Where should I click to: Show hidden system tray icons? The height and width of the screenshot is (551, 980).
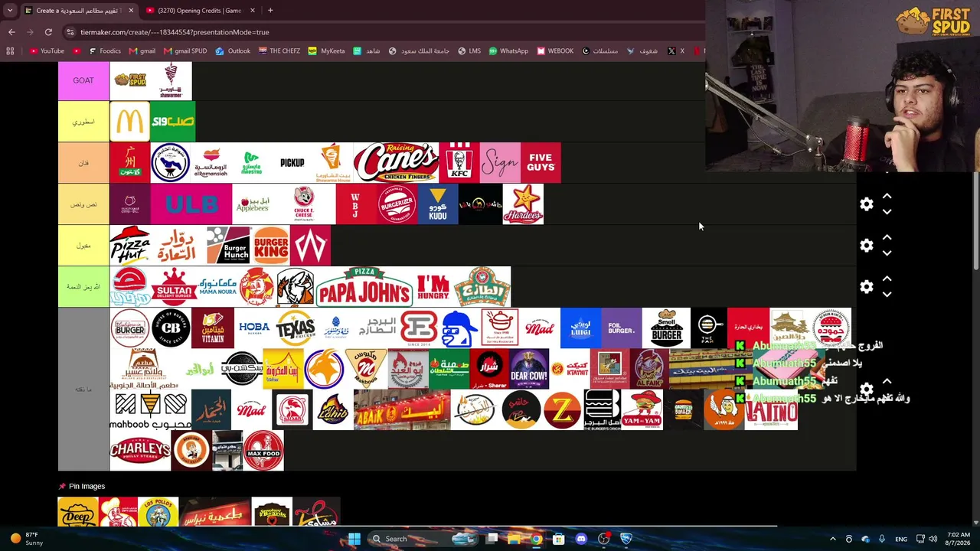click(x=833, y=539)
